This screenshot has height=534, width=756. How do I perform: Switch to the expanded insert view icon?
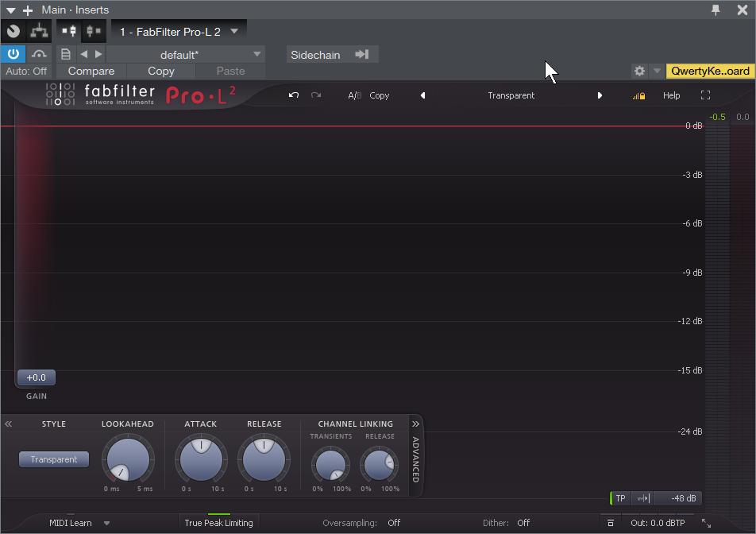69,31
